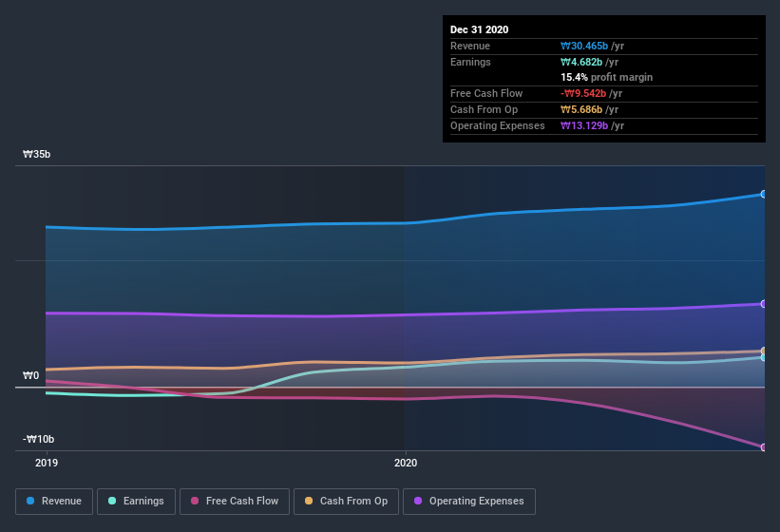This screenshot has width=780, height=532.
Task: Hide the Free Cash Flow series
Action: click(x=235, y=502)
